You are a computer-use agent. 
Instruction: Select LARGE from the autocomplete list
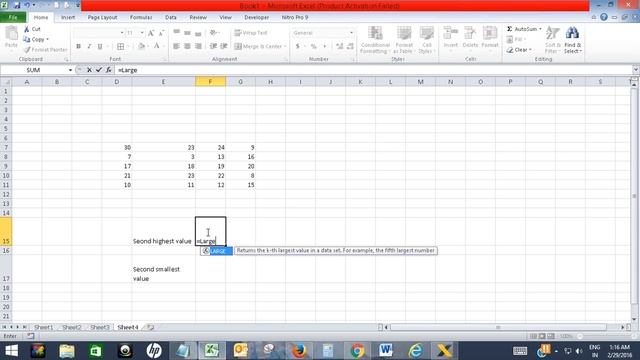click(x=217, y=251)
